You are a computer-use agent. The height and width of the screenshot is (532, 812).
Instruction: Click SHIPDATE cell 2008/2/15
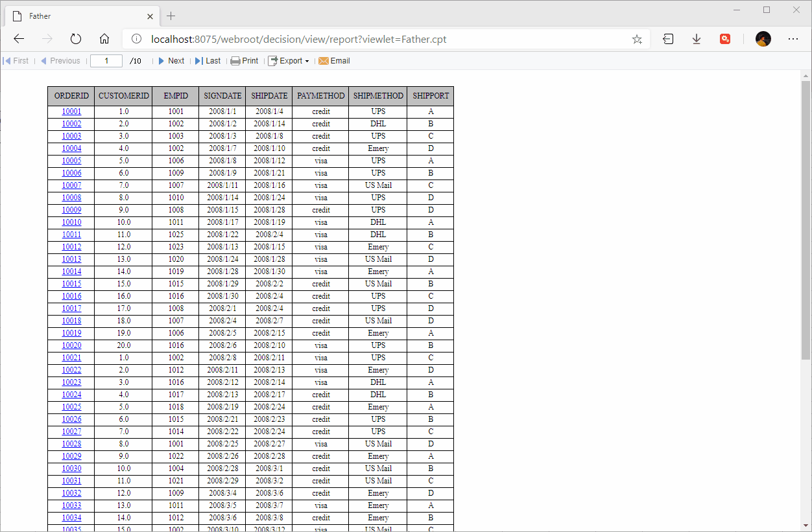pyautogui.click(x=269, y=333)
